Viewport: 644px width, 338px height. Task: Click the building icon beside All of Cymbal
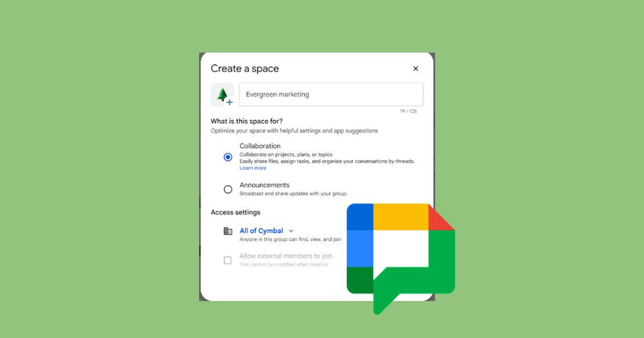pos(228,231)
